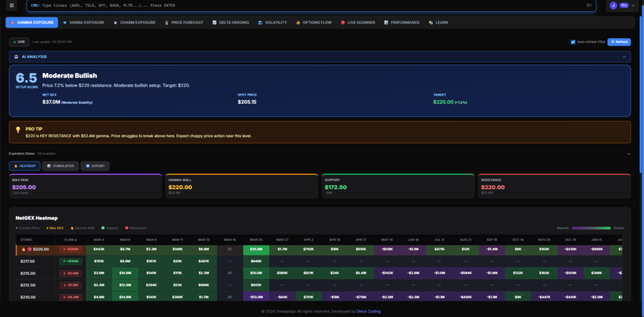
Task: Toggle the LIVE status indicator
Action: (x=19, y=42)
